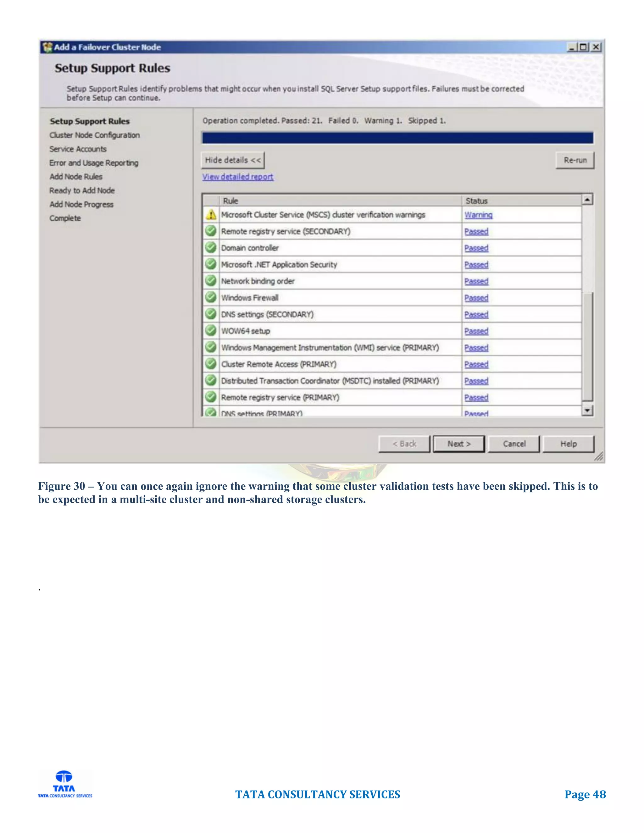Select Service Accounts step in sidebar
This screenshot has height=833, width=644.
78,149
